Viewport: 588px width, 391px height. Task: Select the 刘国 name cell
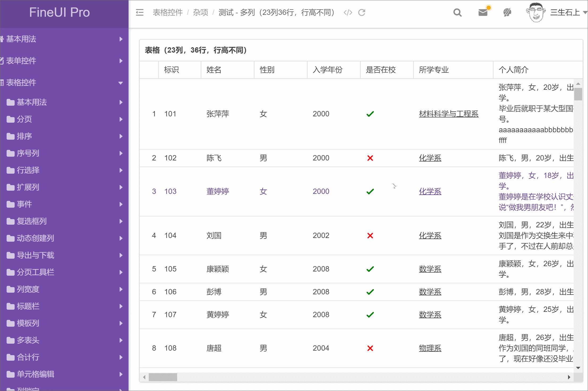tap(227, 236)
